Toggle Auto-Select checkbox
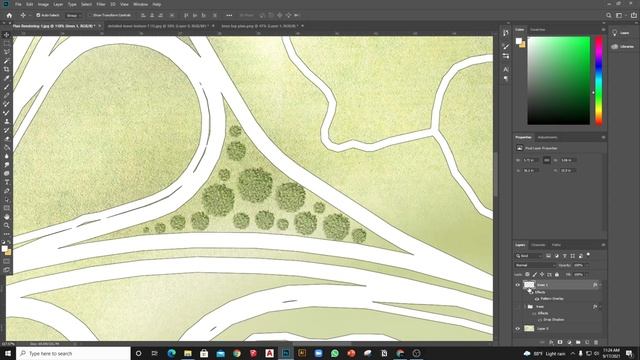This screenshot has width=640, height=360. [38, 15]
